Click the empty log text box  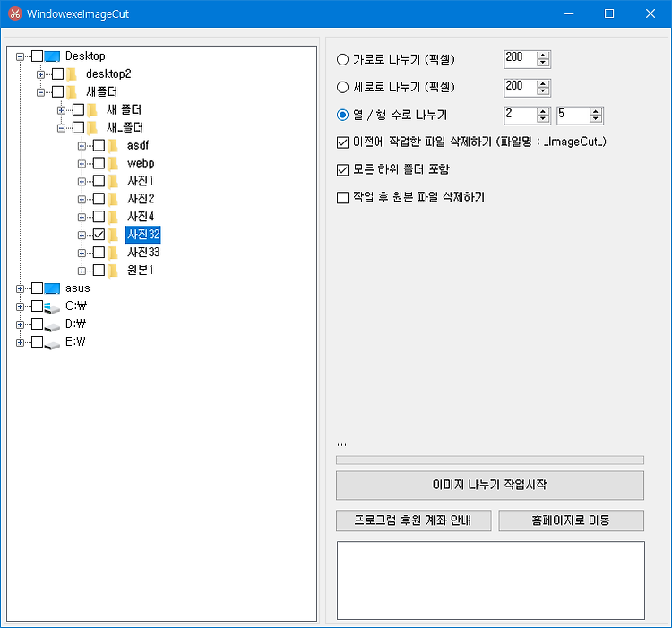(491, 580)
